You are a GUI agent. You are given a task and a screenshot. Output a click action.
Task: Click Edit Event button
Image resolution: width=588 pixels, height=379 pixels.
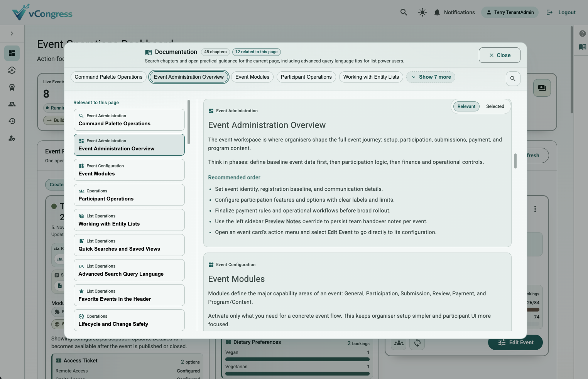click(515, 342)
